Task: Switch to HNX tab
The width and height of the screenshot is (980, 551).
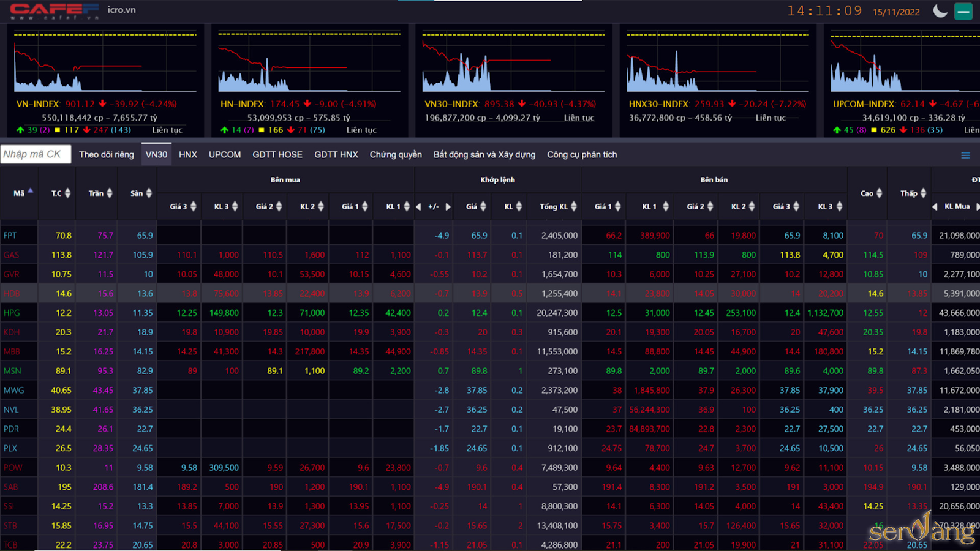Action: pos(188,154)
